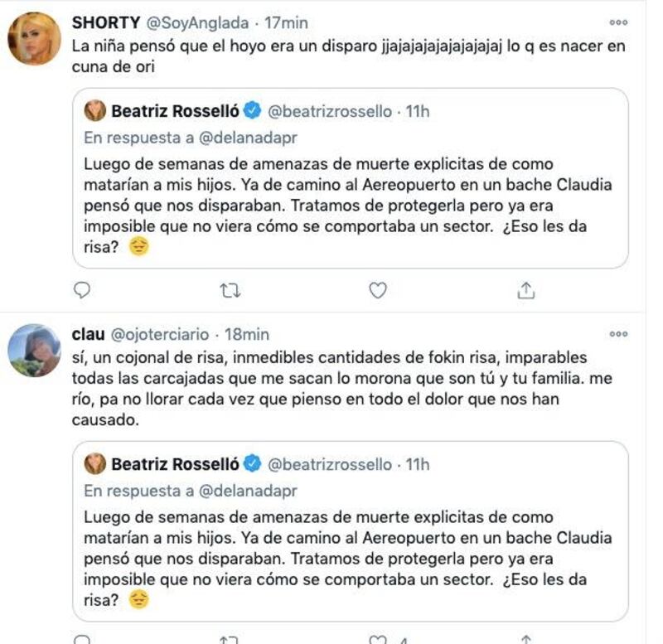Visit the @ojoterciario handle
This screenshot has width=663, height=644.
point(160,335)
